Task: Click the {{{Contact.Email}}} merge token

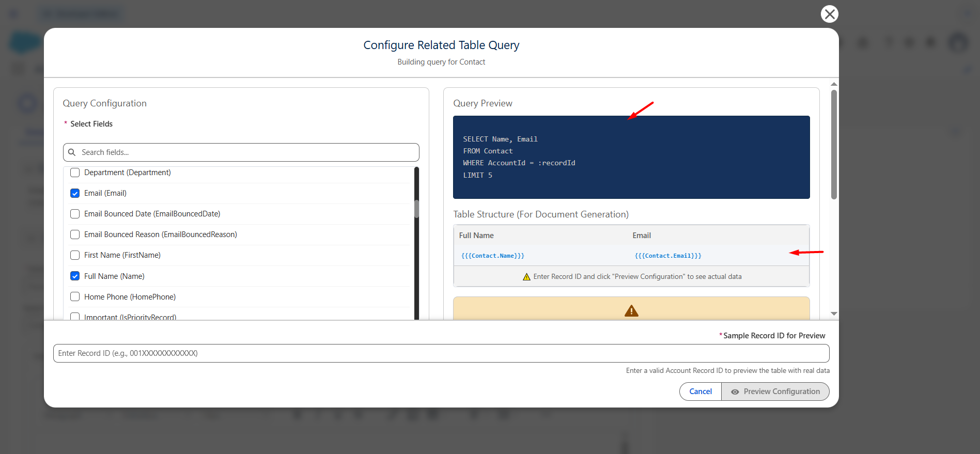Action: click(668, 256)
